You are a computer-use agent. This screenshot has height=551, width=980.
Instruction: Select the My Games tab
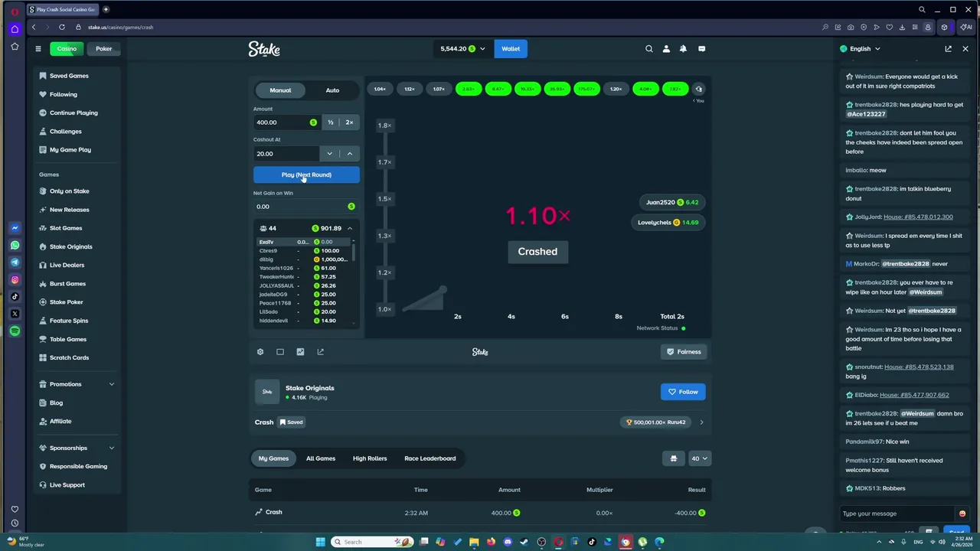coord(273,458)
